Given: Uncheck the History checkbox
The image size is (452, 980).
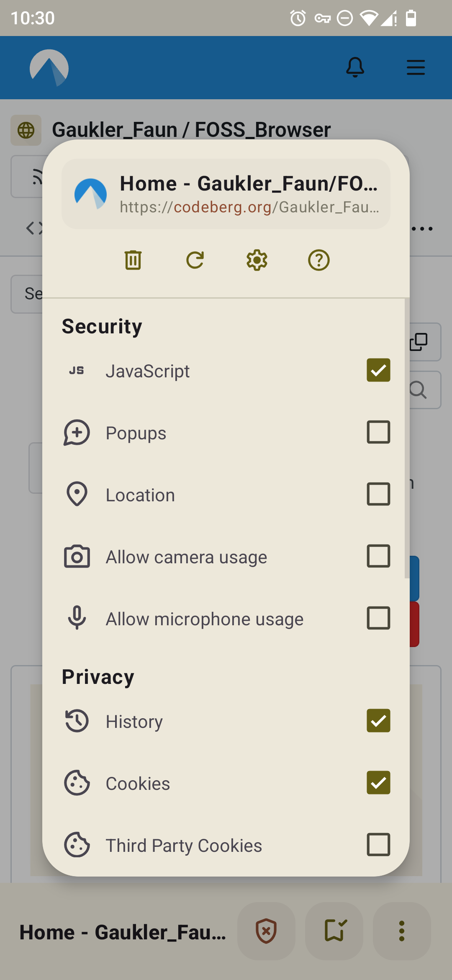Looking at the screenshot, I should pyautogui.click(x=378, y=721).
